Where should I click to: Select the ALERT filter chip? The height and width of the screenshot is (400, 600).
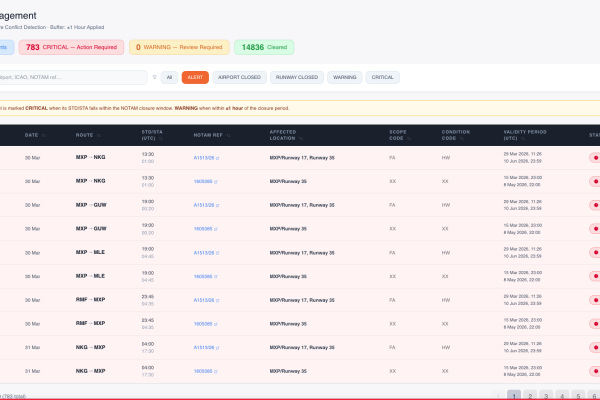(196, 77)
